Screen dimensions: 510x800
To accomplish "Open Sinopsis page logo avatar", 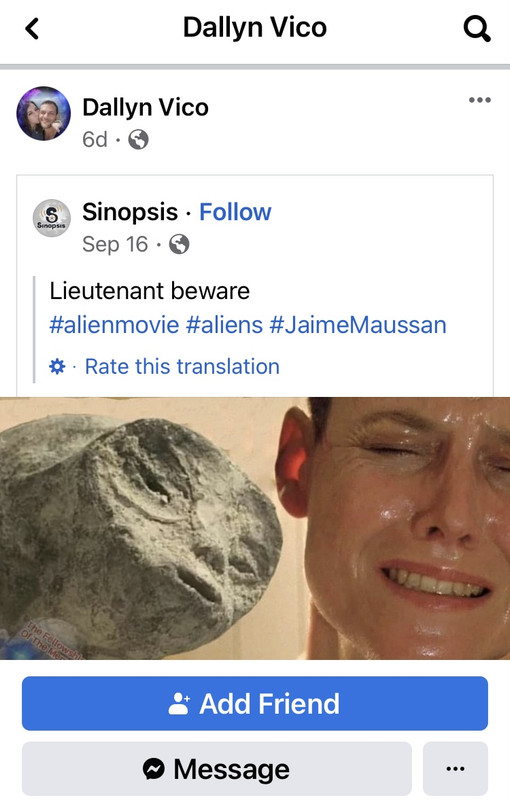I will click(x=52, y=218).
